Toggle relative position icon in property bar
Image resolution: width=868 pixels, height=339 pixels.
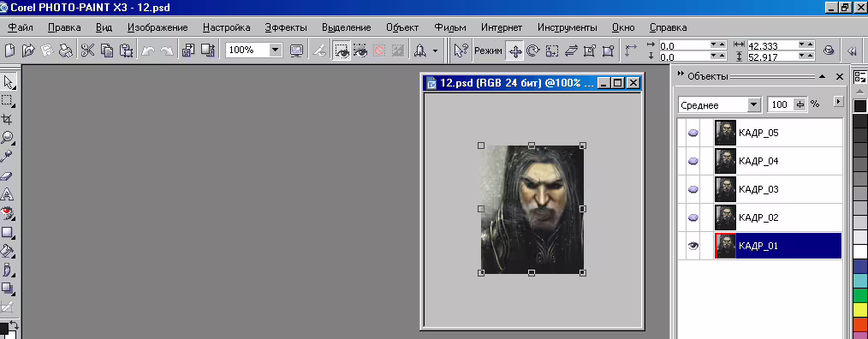(x=631, y=51)
